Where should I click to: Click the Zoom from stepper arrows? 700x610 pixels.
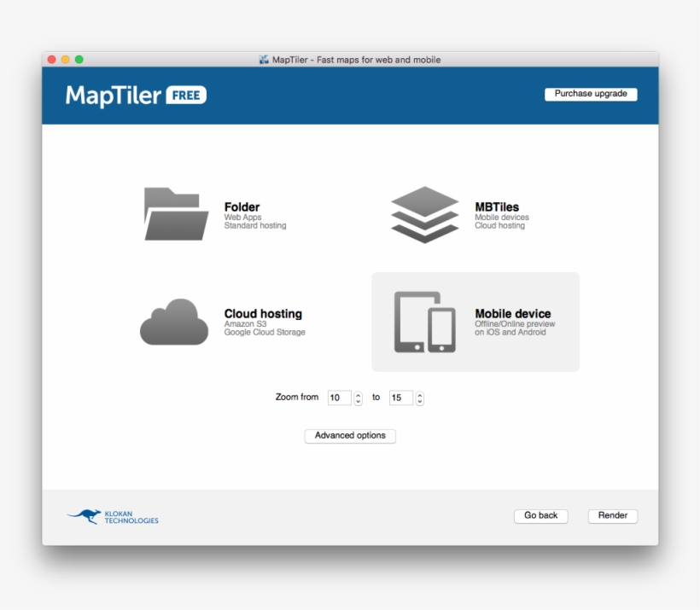point(358,398)
